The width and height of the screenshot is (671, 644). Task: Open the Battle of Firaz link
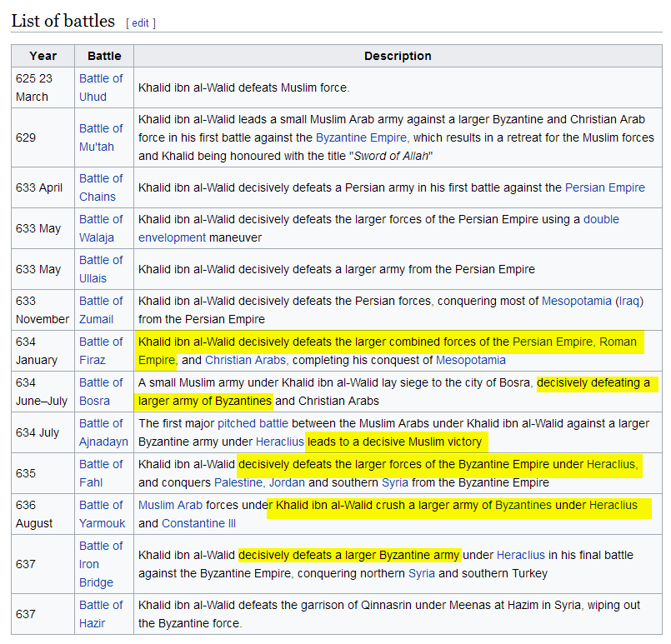(x=101, y=351)
